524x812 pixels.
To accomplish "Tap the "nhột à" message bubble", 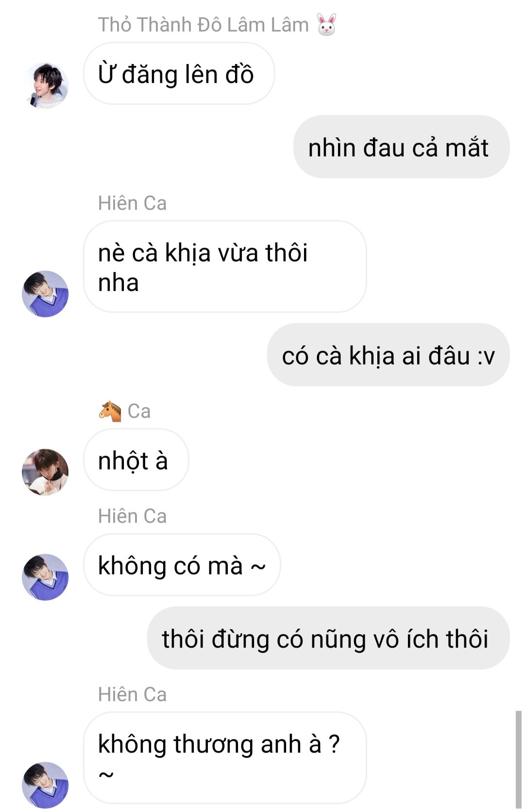I will click(x=136, y=460).
